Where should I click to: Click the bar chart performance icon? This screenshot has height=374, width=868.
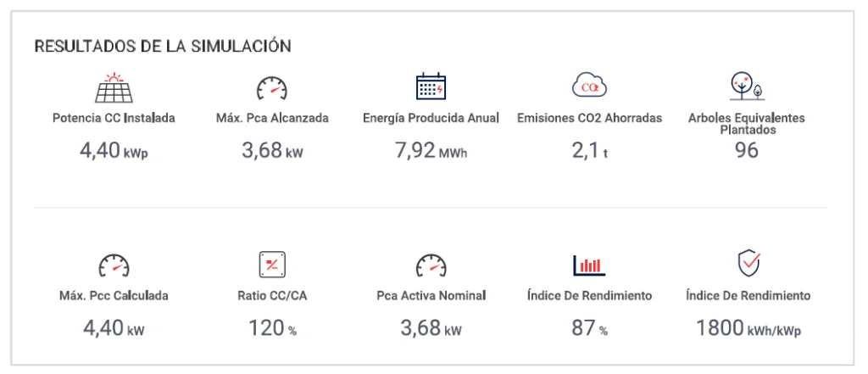click(x=589, y=265)
